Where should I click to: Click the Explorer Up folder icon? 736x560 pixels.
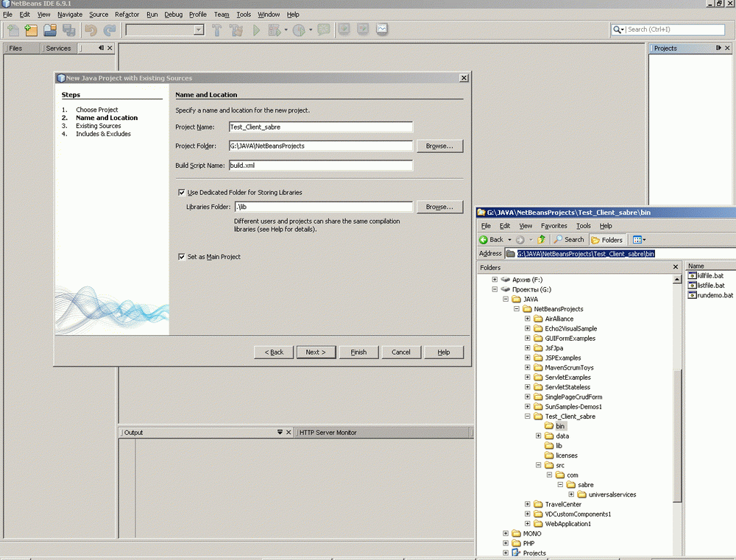pyautogui.click(x=541, y=239)
